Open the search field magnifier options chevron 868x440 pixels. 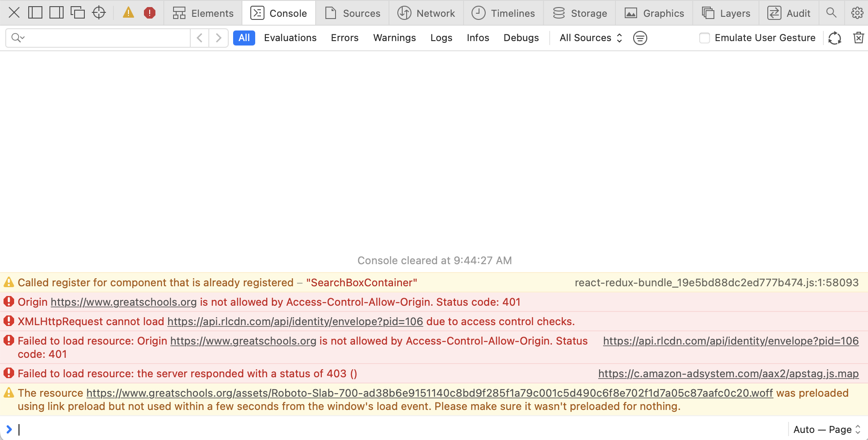click(x=18, y=38)
